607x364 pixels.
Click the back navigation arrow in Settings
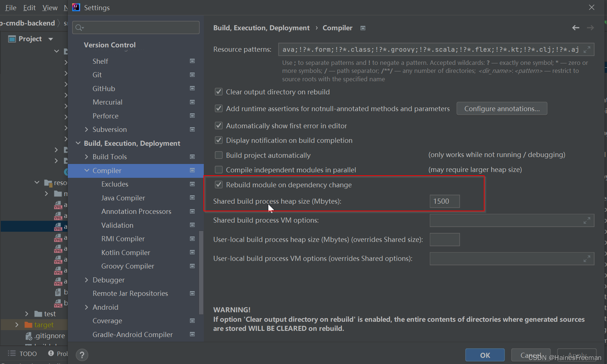576,28
